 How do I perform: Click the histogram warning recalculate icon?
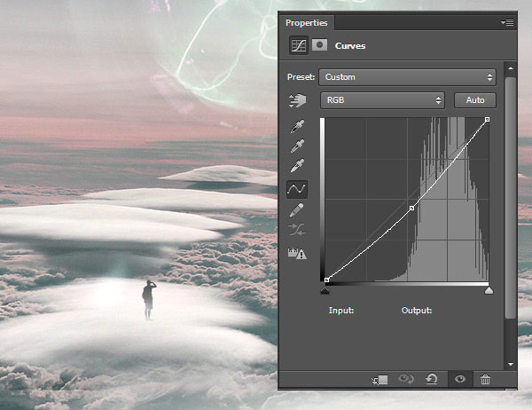pyautogui.click(x=297, y=253)
